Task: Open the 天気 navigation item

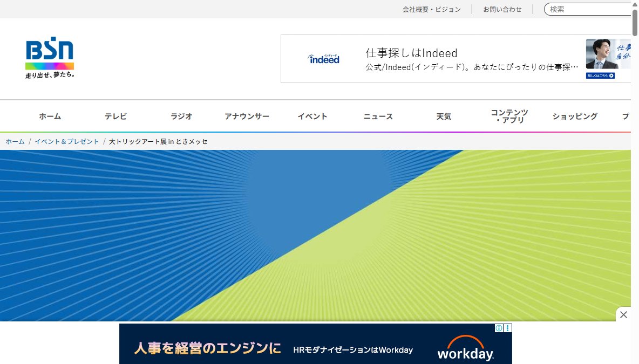Action: coord(444,116)
